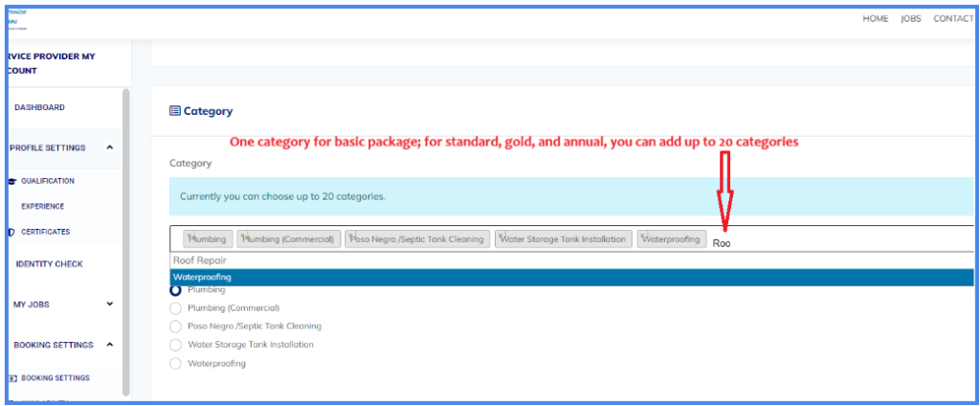Click the Booking Settings sidebar submenu icon
The height and width of the screenshot is (406, 980).
tap(11, 378)
